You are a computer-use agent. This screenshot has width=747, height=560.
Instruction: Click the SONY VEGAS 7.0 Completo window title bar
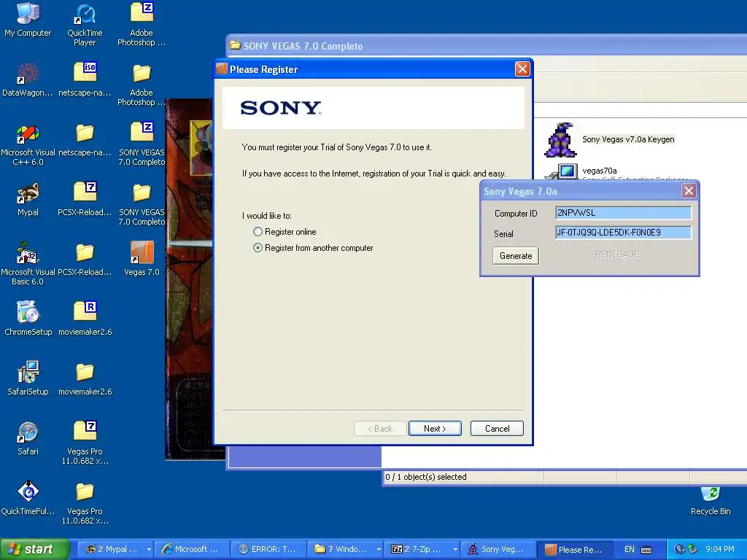click(486, 46)
